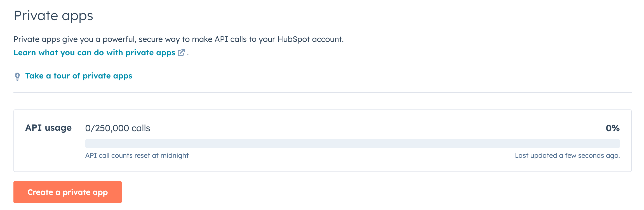Select the 0/250,000 calls counter text
Screen dimensions: 644x210
(118, 128)
